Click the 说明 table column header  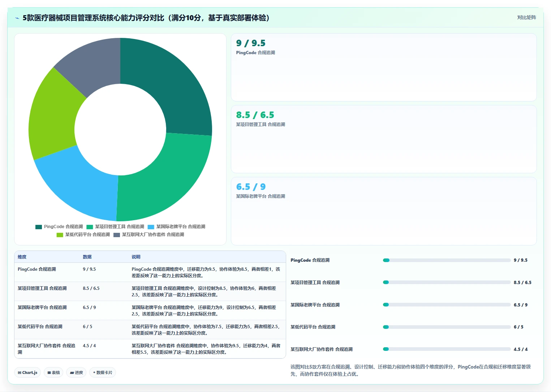pyautogui.click(x=136, y=257)
